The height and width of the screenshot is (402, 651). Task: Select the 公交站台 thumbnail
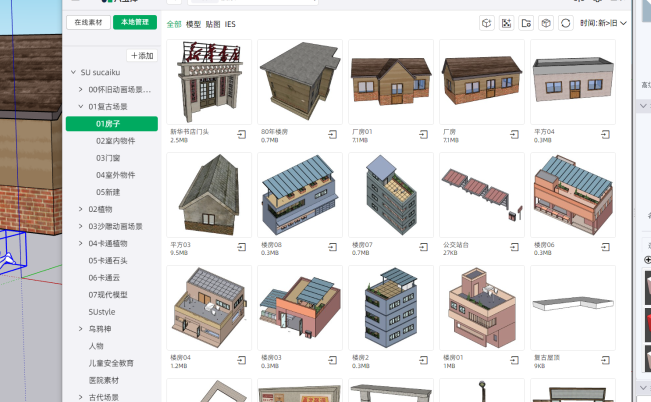coord(482,195)
